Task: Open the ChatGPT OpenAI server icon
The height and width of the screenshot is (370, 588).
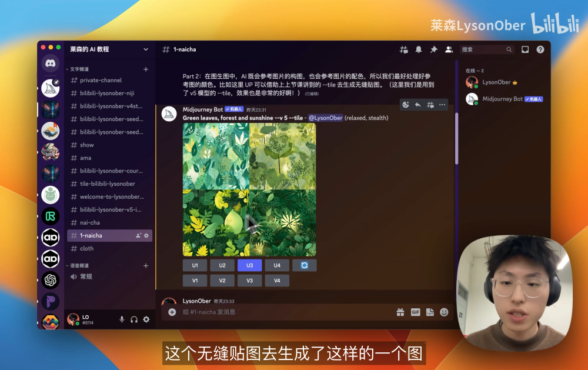Action: [50, 280]
